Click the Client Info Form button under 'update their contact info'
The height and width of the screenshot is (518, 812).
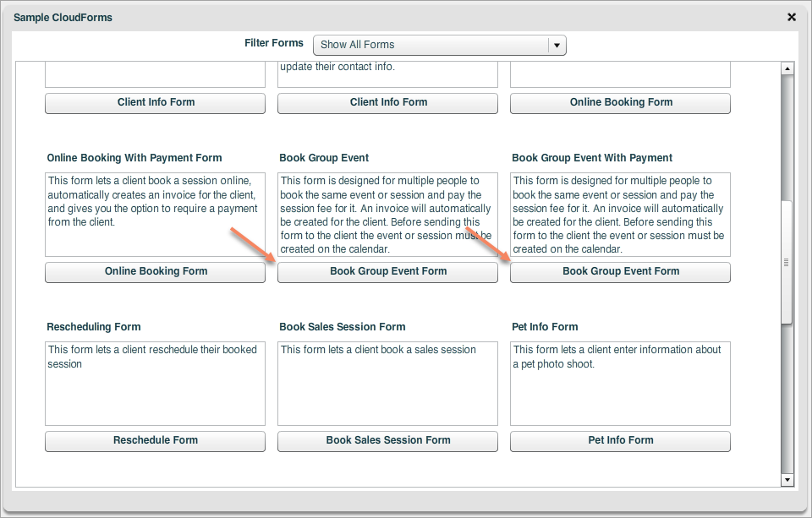pyautogui.click(x=387, y=103)
